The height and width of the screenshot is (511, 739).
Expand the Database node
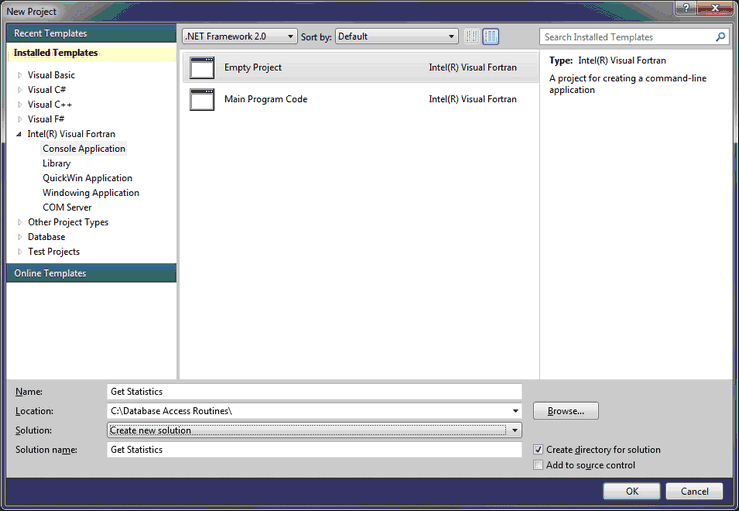pyautogui.click(x=20, y=237)
